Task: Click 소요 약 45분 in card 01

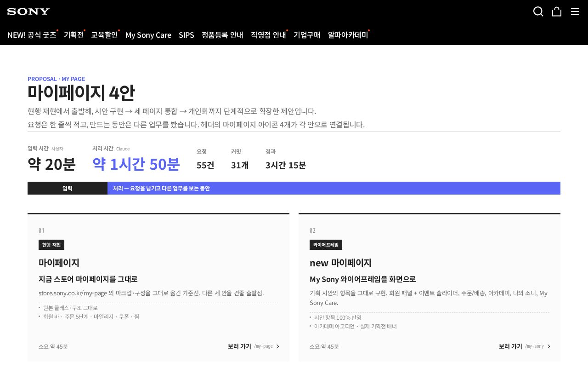Action: [x=53, y=346]
